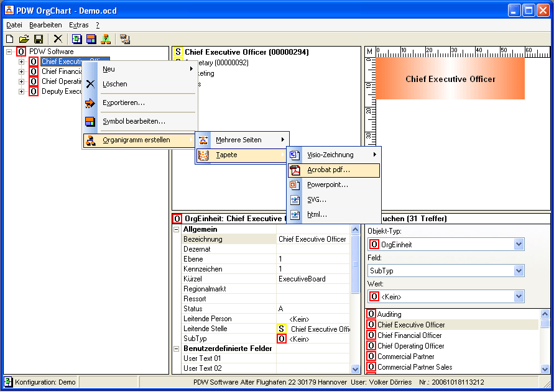Expand the Chief Financial tree node

coord(22,71)
